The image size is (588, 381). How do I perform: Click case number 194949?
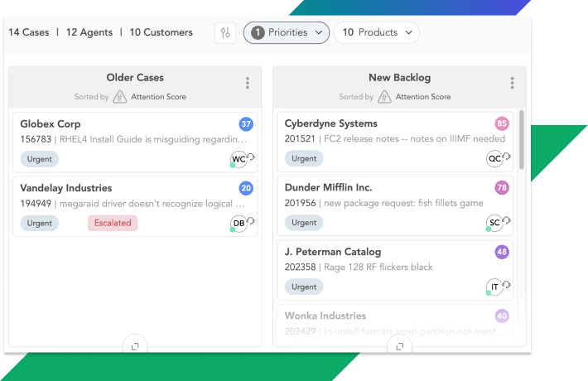pyautogui.click(x=36, y=204)
